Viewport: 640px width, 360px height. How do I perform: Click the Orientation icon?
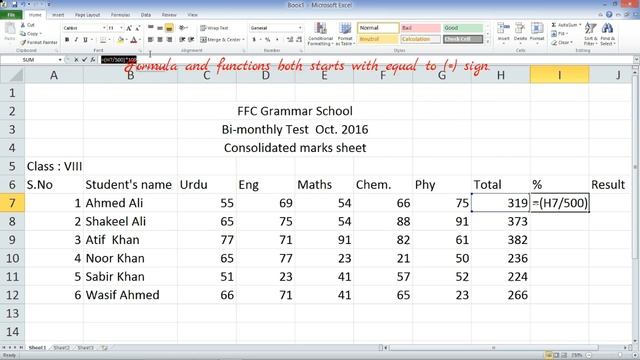click(182, 28)
